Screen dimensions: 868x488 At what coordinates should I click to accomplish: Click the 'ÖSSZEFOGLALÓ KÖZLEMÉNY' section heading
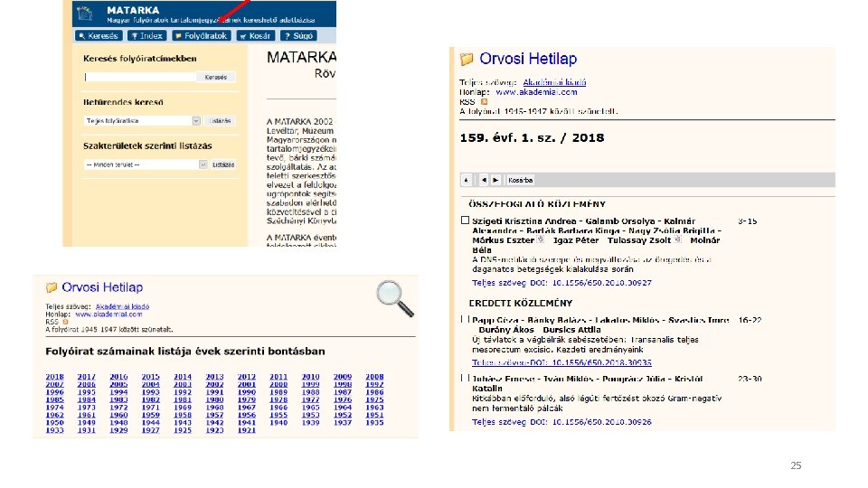click(537, 204)
